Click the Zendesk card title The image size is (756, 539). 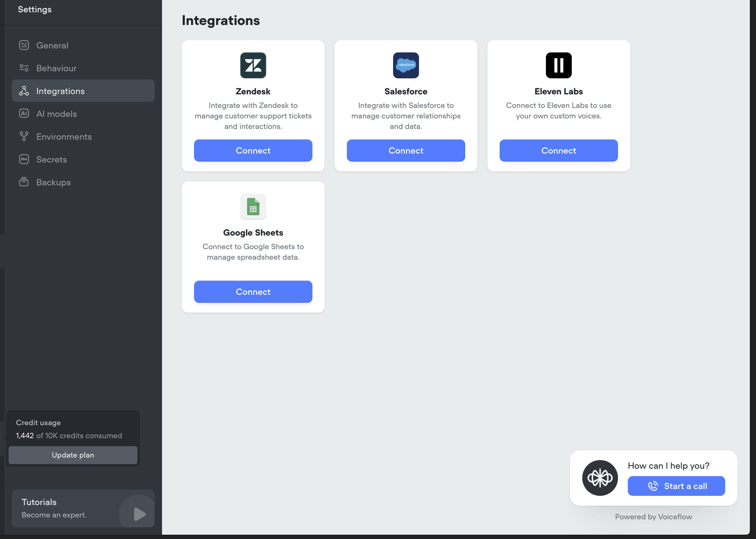(253, 91)
